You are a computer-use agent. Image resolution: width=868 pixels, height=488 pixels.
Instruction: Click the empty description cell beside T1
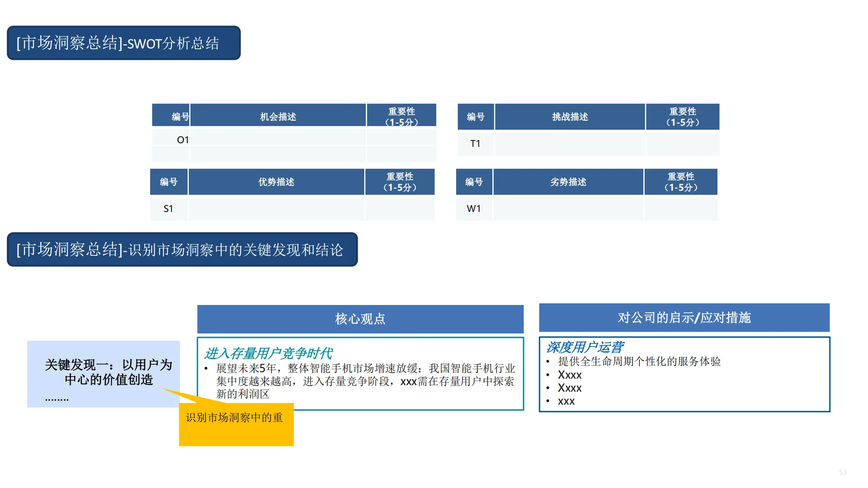pyautogui.click(x=570, y=143)
